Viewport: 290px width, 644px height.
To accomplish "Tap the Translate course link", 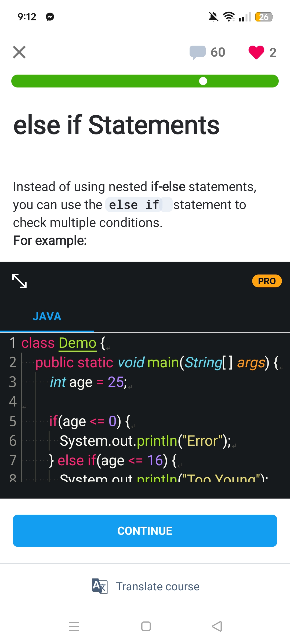I will (x=158, y=587).
